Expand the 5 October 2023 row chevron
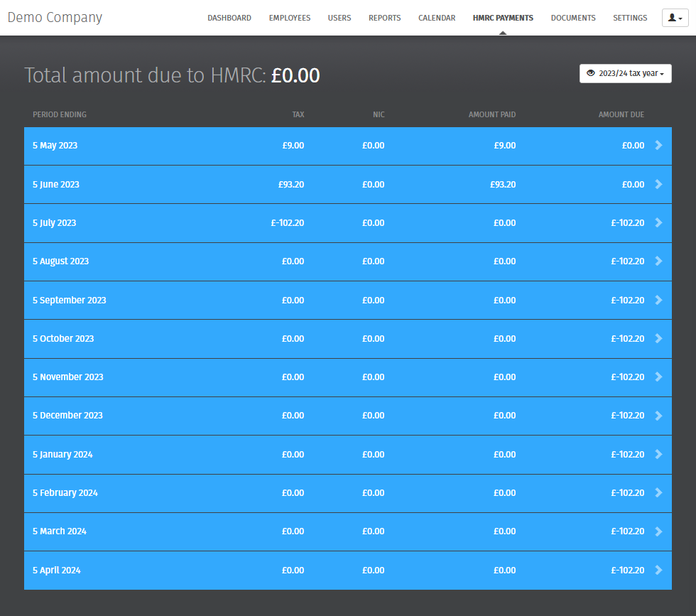 point(659,338)
